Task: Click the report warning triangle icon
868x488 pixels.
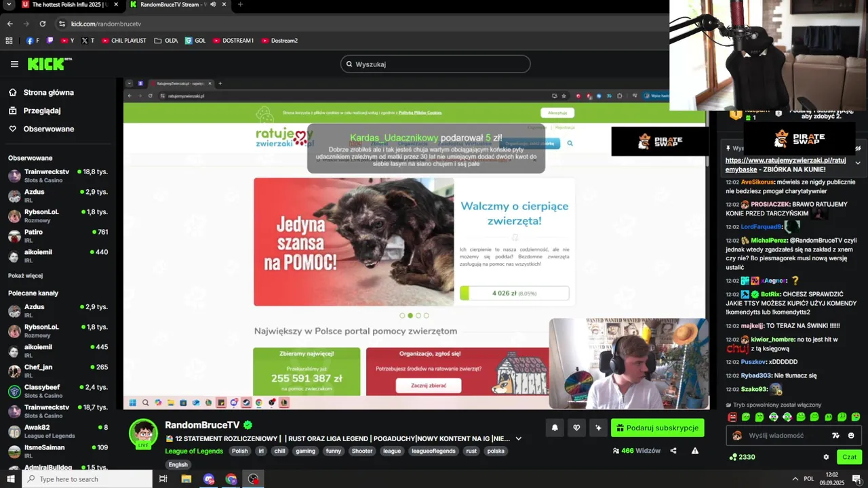Action: click(x=695, y=451)
